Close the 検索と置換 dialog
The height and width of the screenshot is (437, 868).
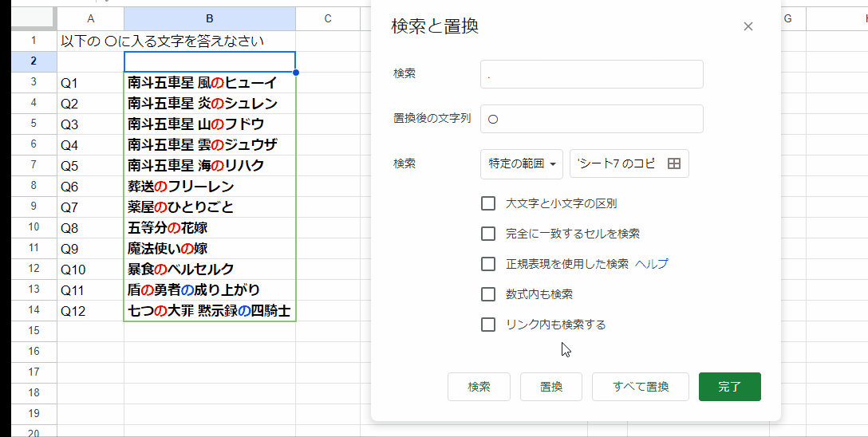click(x=748, y=26)
